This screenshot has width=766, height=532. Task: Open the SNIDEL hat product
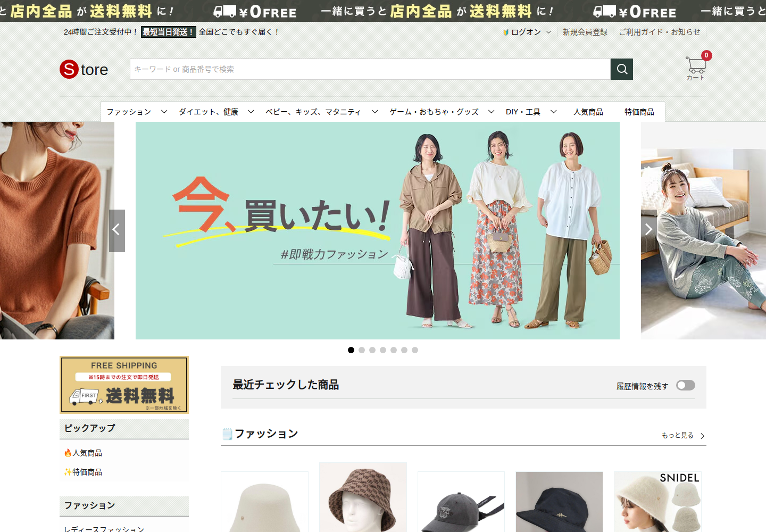click(657, 502)
